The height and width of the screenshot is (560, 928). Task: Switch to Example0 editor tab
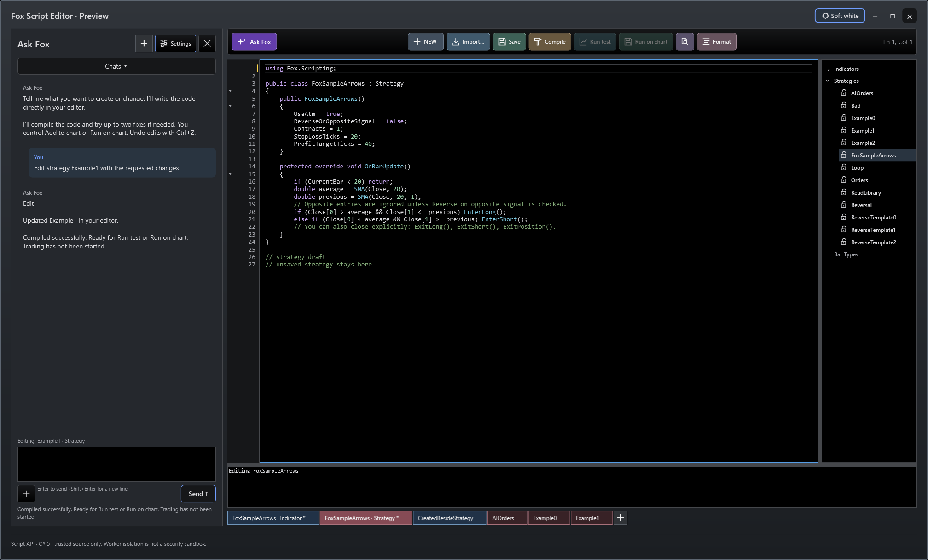click(x=549, y=518)
